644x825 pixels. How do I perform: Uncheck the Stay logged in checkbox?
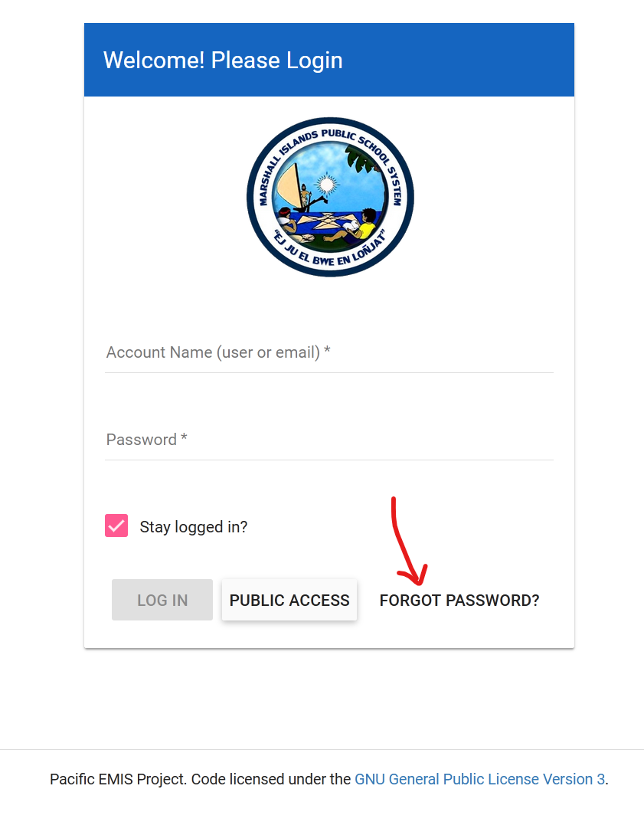(116, 525)
